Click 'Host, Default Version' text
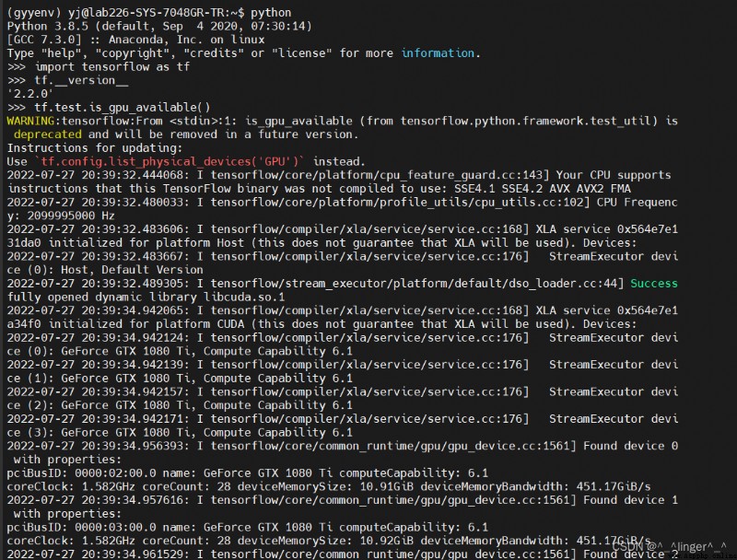The image size is (737, 560). pyautogui.click(x=132, y=270)
